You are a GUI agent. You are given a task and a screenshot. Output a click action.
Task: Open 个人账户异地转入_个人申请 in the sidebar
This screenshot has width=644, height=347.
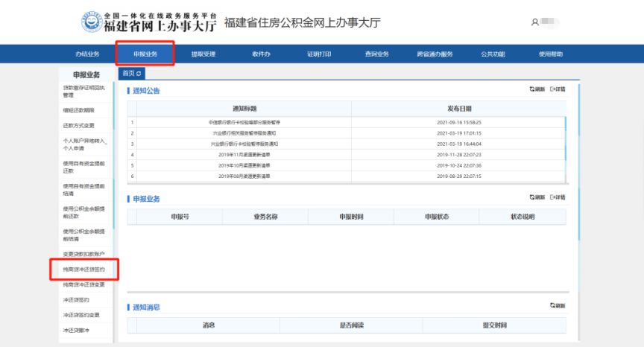[x=85, y=144]
